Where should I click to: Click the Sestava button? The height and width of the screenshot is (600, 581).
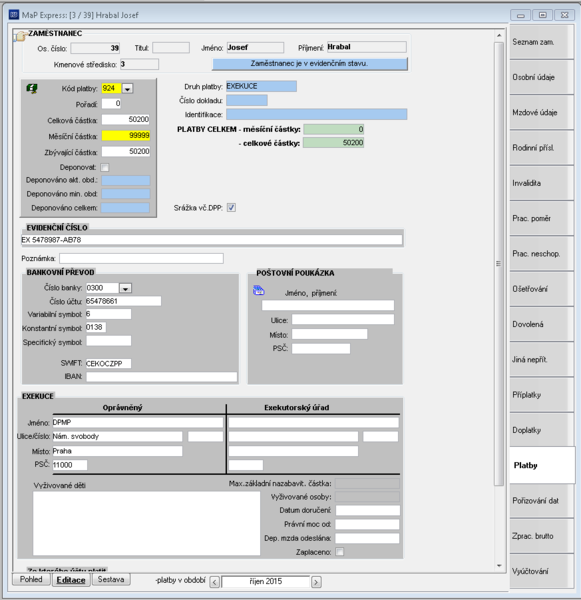pos(111,579)
